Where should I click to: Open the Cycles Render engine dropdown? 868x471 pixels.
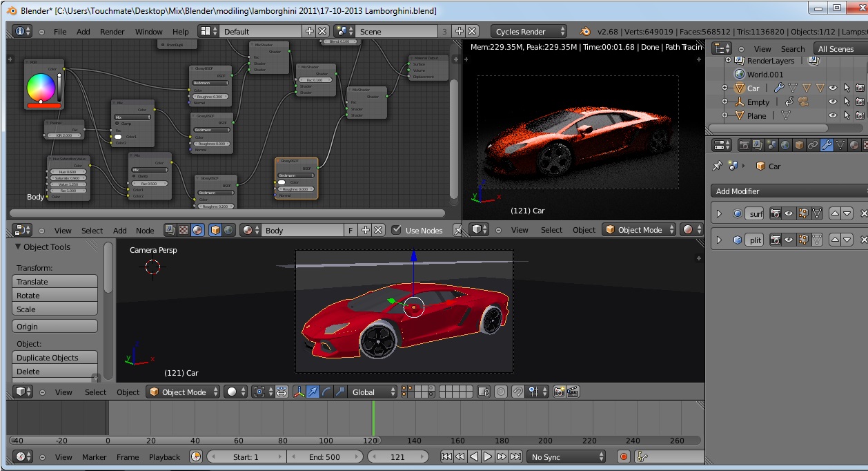tap(529, 31)
